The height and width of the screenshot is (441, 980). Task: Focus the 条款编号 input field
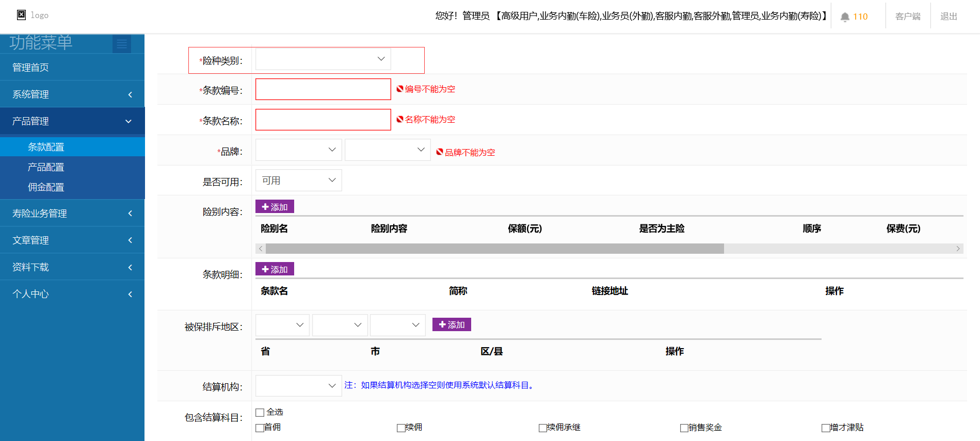coord(323,89)
